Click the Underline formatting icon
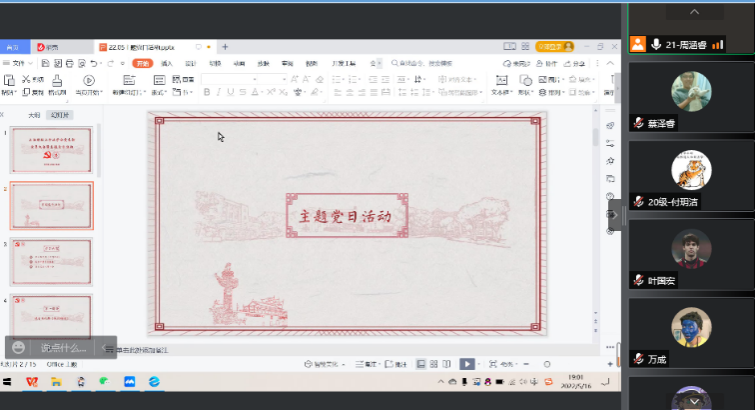This screenshot has height=410, width=755. click(231, 92)
